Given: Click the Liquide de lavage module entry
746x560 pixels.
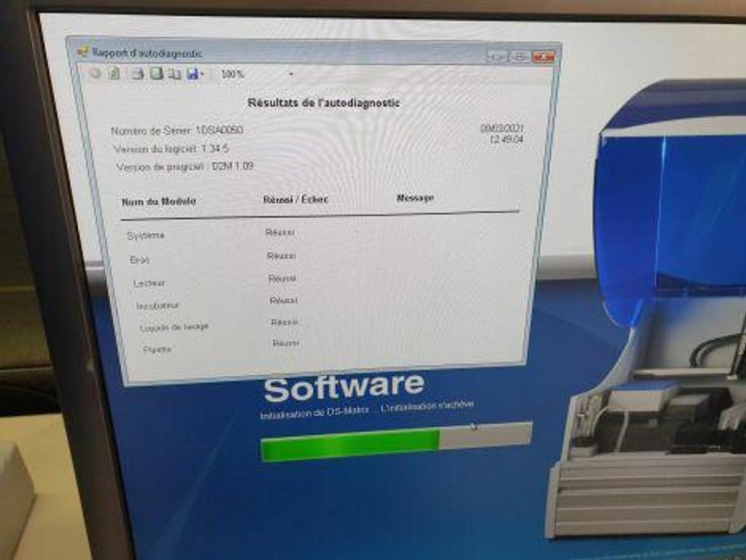Looking at the screenshot, I should pos(174,327).
